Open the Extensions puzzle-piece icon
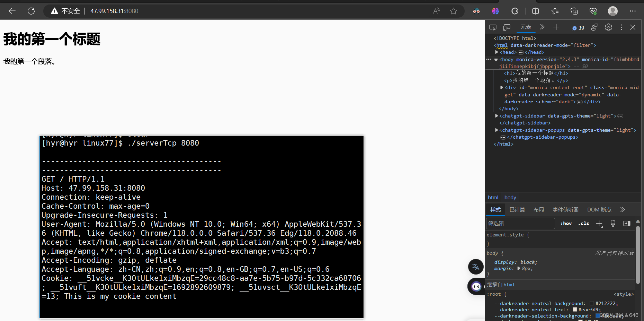 [515, 11]
